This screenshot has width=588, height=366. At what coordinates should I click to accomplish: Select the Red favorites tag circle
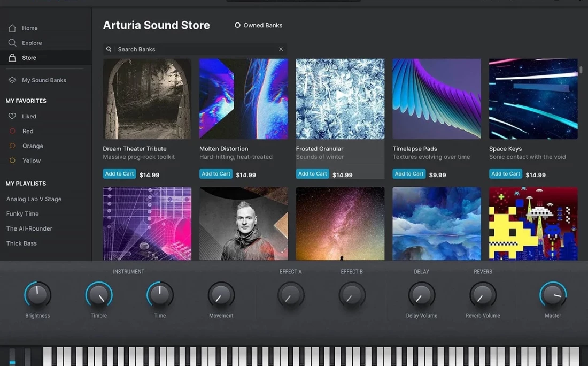[12, 131]
